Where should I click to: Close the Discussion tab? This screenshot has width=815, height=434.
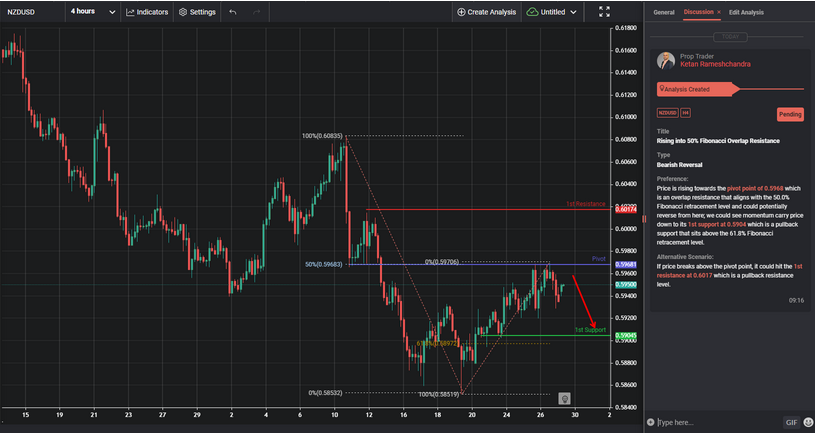(x=719, y=12)
